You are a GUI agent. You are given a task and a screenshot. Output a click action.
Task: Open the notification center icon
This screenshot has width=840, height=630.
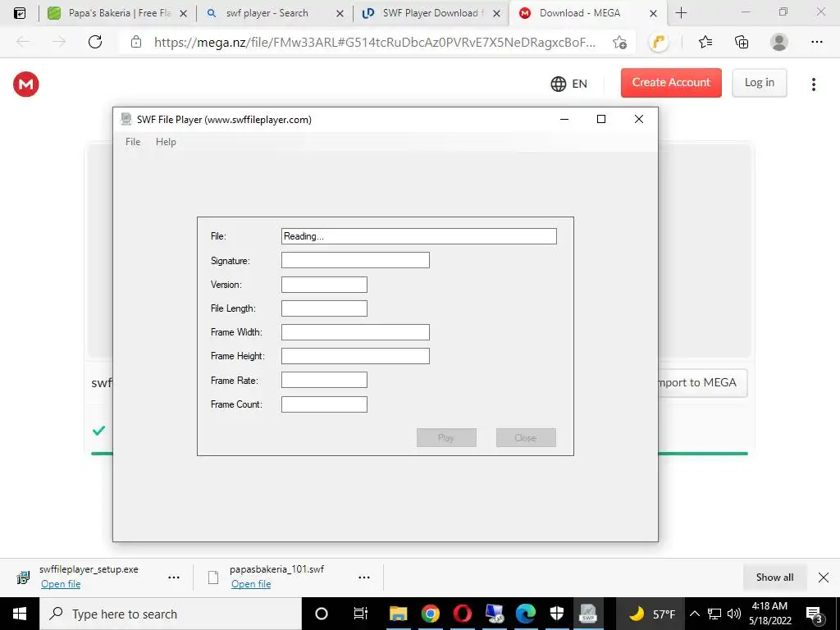pos(815,614)
